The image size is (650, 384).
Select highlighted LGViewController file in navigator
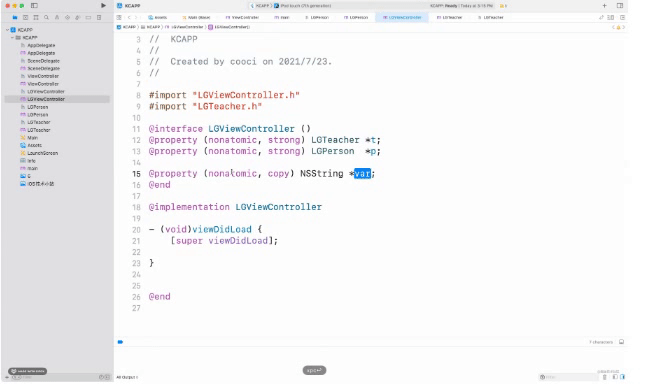tap(57, 99)
